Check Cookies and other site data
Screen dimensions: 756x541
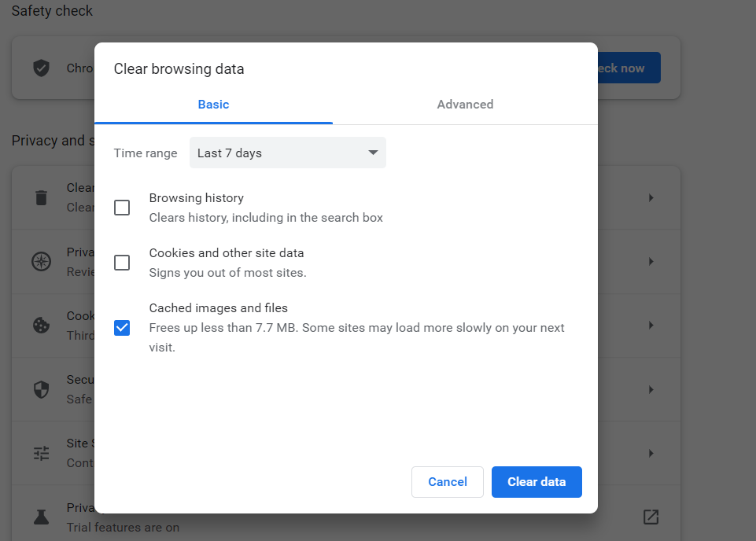coord(122,262)
